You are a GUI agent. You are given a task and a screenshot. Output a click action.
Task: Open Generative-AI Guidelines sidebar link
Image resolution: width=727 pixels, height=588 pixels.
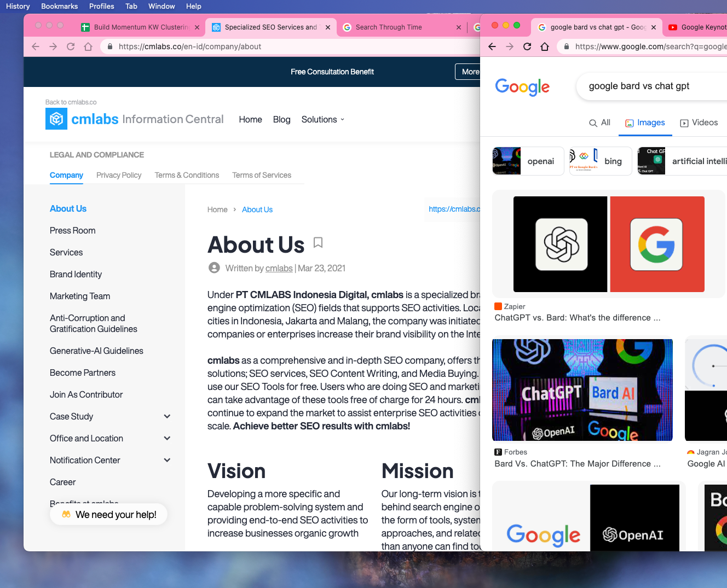coord(96,351)
